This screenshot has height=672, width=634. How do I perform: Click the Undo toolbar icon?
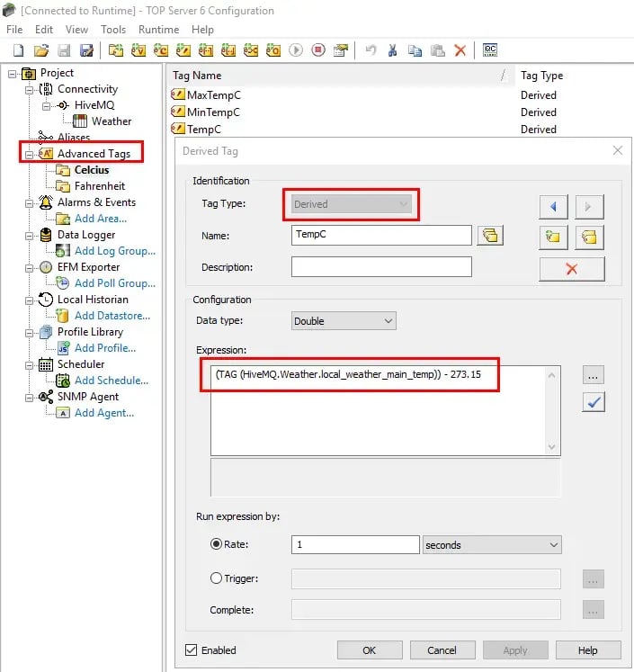pos(371,50)
